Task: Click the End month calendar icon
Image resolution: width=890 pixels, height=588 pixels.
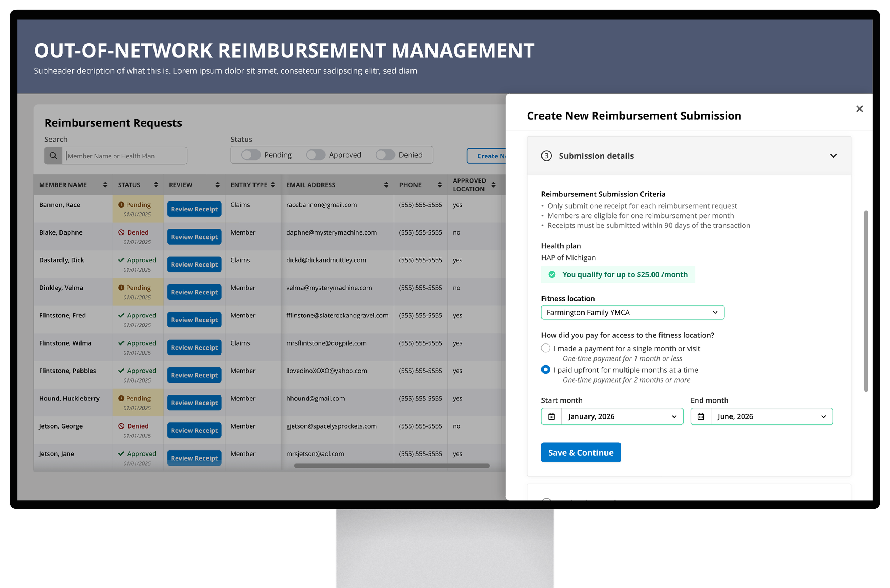Action: [x=701, y=416]
